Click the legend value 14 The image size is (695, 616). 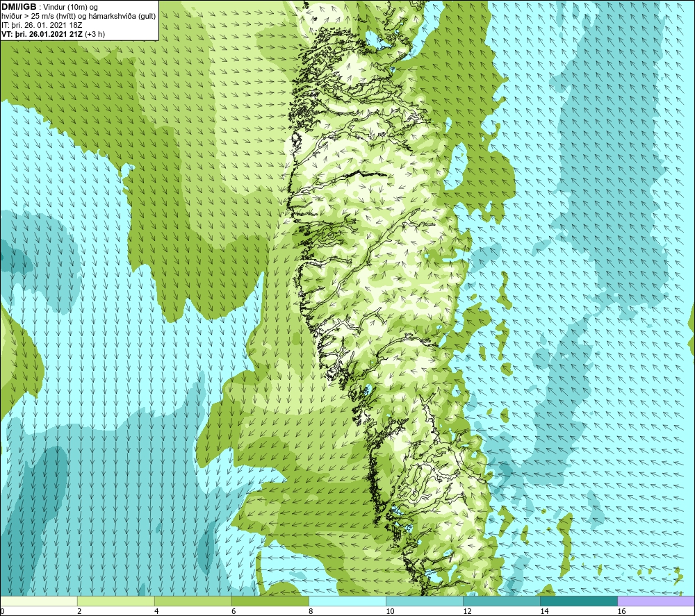544,612
